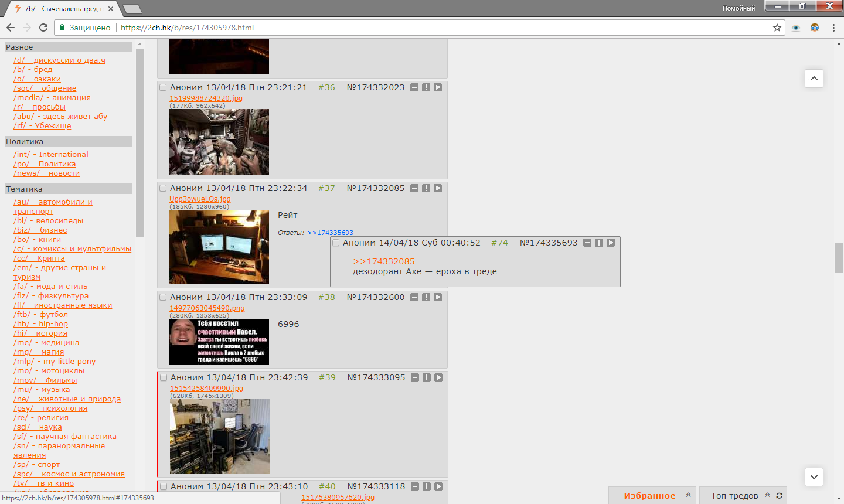Enlarge the room thumbnail in post #39
Image resolution: width=844 pixels, height=504 pixels.
220,436
